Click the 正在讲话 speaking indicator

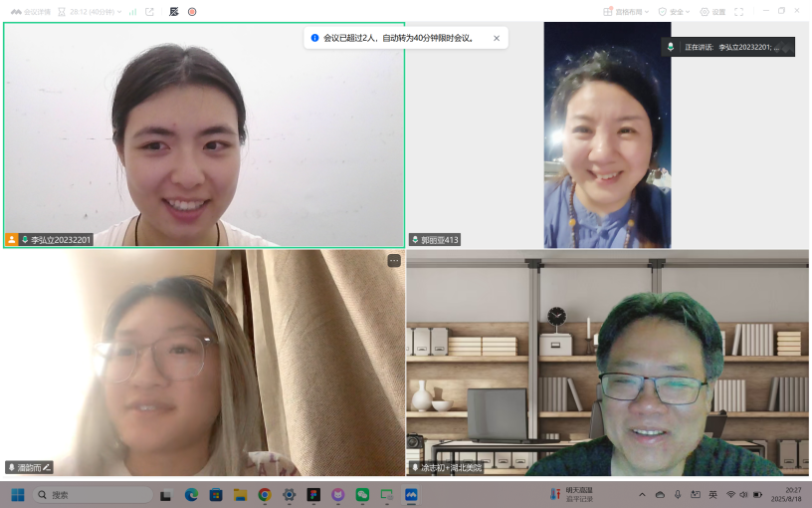pyautogui.click(x=727, y=47)
